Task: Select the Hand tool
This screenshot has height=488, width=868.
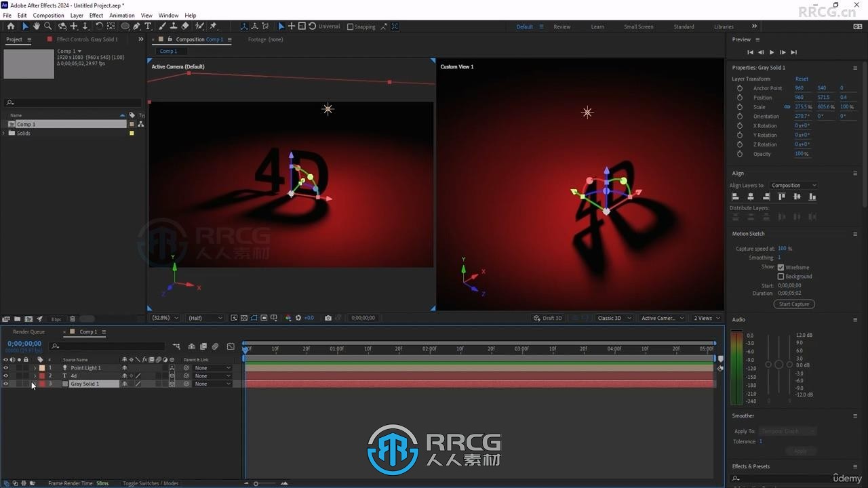Action: tap(37, 26)
